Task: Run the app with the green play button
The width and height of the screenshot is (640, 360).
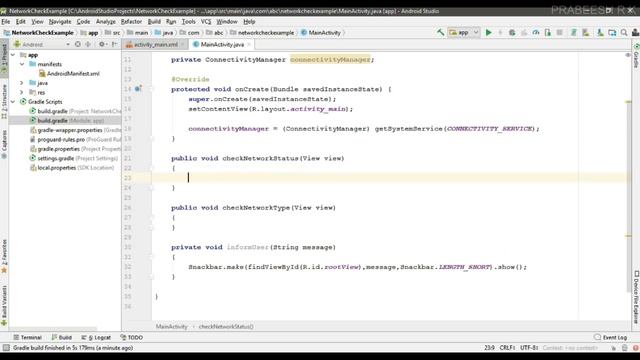Action: click(489, 32)
